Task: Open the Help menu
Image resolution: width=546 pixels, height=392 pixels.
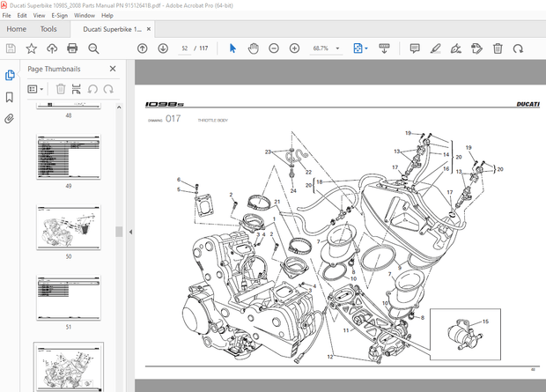Action: coord(107,15)
